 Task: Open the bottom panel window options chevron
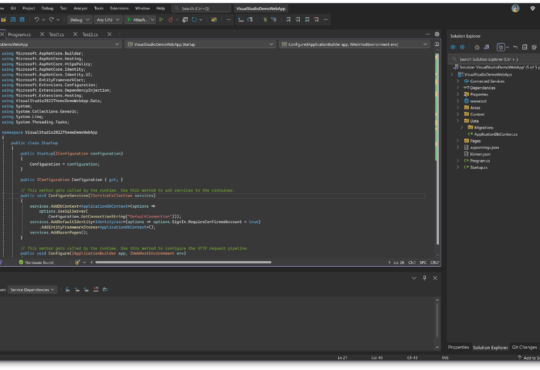(x=414, y=278)
